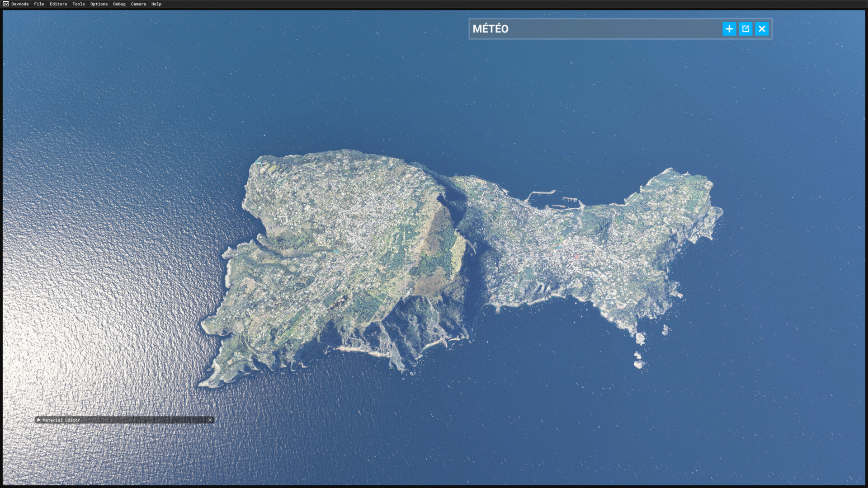Open the Camera menu
The width and height of the screenshot is (868, 488).
138,4
